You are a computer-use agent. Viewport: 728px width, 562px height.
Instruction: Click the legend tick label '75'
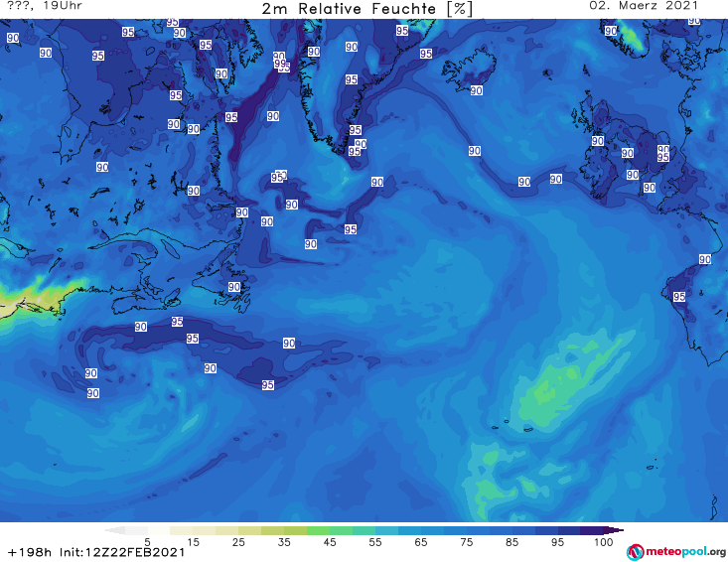466,542
